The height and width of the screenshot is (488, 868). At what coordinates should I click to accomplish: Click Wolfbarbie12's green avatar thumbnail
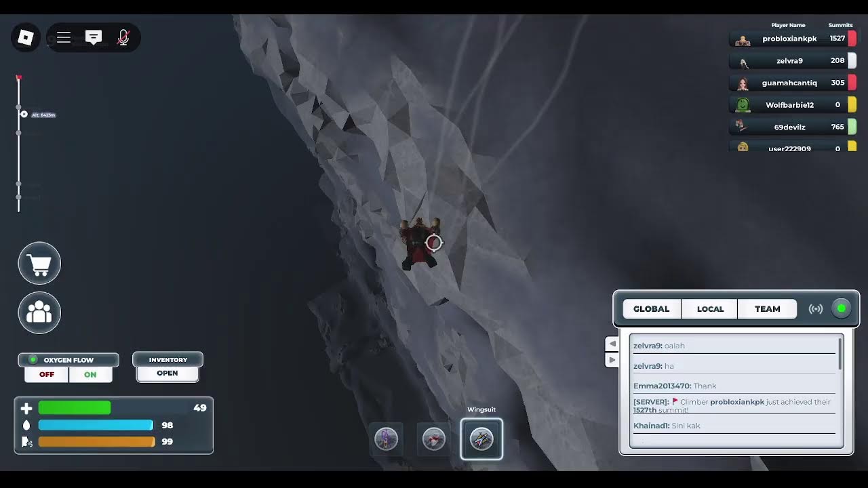point(743,105)
